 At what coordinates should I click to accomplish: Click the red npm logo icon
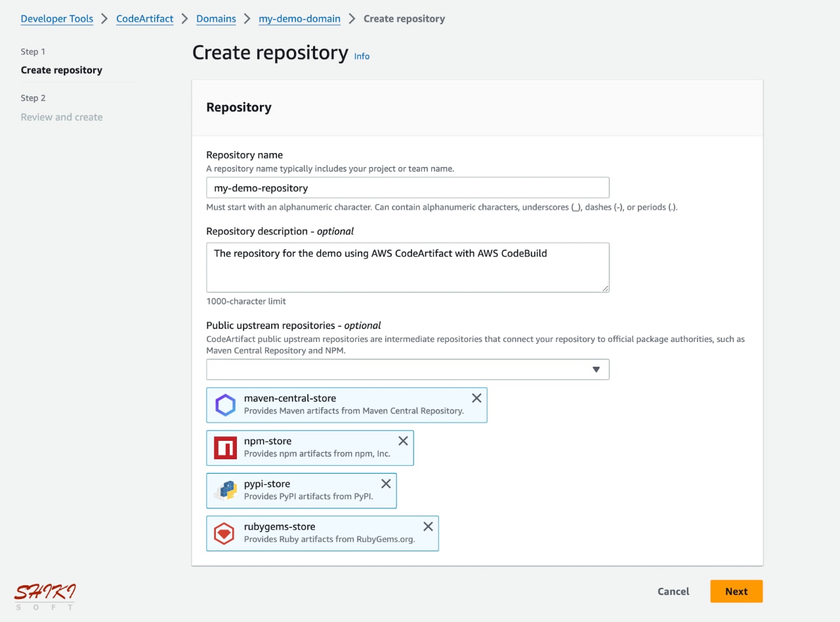coord(225,448)
